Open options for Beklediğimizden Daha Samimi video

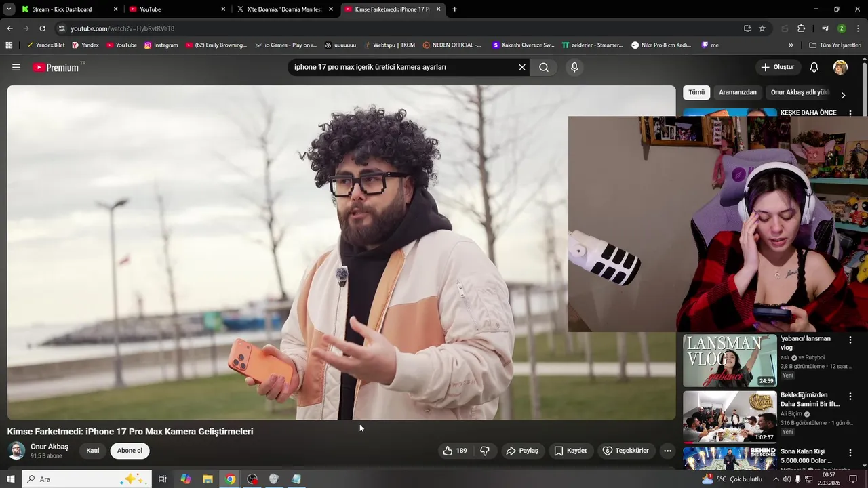(850, 396)
